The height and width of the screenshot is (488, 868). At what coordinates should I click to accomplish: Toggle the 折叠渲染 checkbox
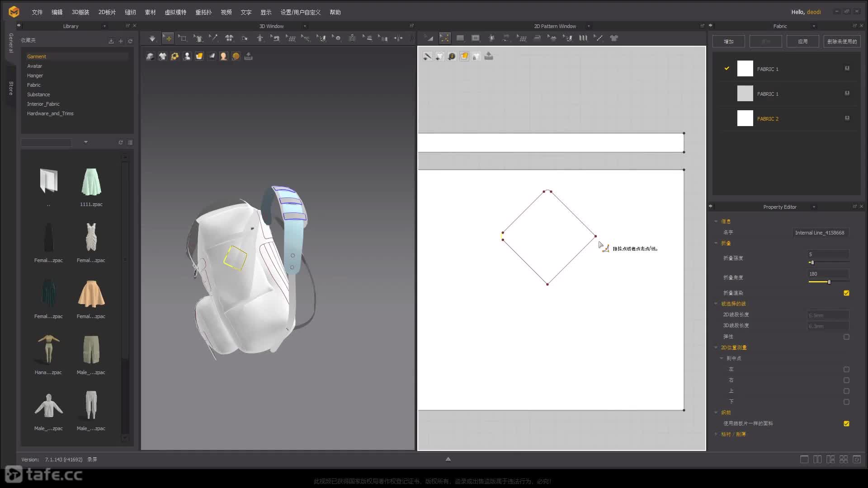[846, 293]
